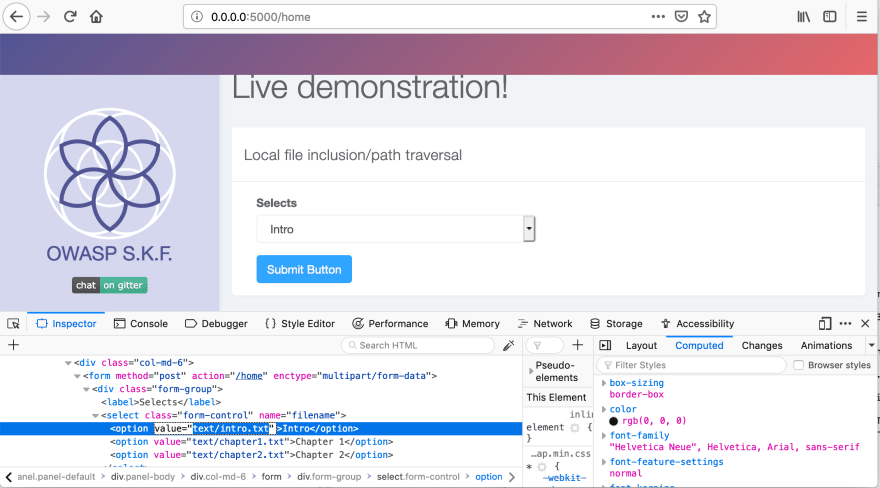This screenshot has height=488, width=880.
Task: Reload the current page
Action: point(70,17)
